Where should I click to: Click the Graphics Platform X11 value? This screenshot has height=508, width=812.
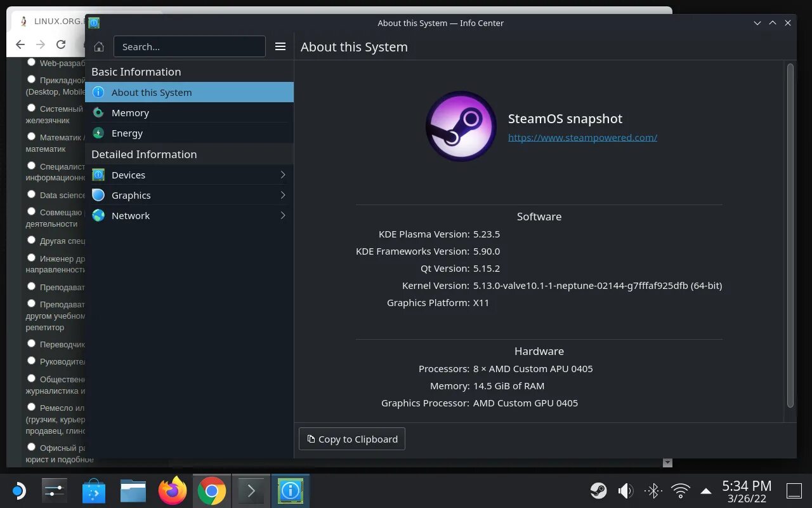[x=481, y=303]
